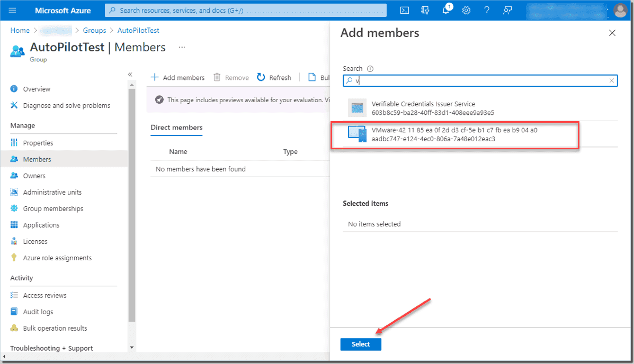Viewport: 634px width, 364px height.
Task: Click the Overview info icon in the sidebar
Action: pyautogui.click(x=14, y=89)
